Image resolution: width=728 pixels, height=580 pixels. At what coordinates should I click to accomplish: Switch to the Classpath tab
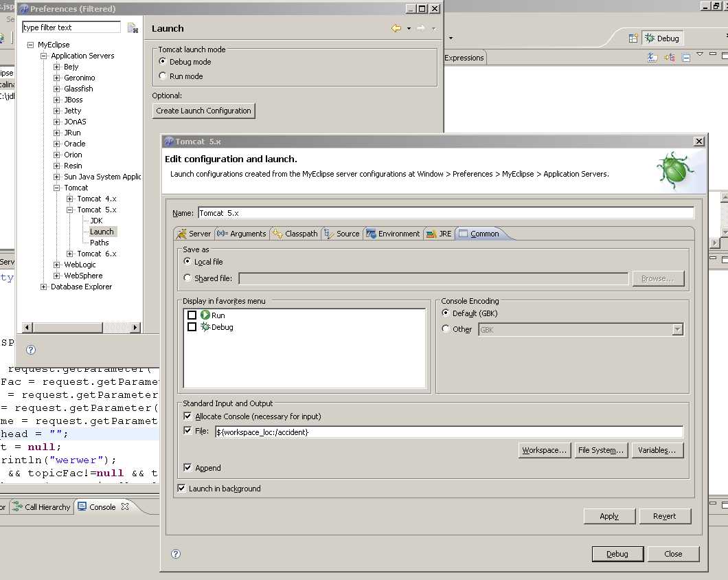click(x=295, y=234)
